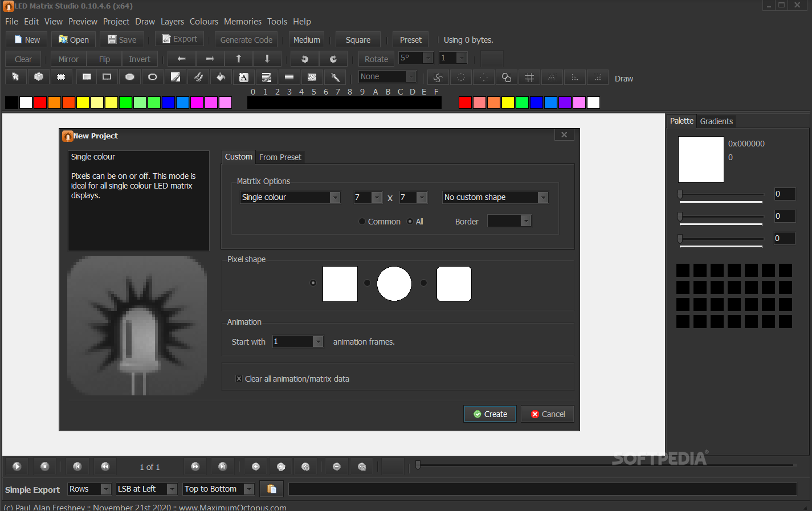Shift matrix left with left arrow

[x=182, y=59]
